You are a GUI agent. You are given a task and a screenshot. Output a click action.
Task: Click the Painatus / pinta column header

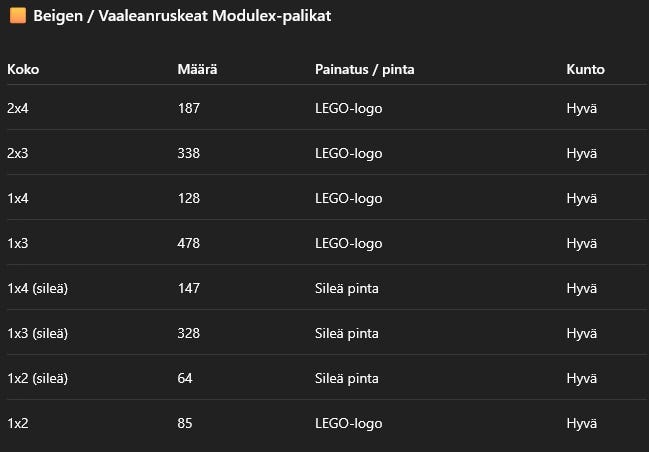[x=364, y=70]
